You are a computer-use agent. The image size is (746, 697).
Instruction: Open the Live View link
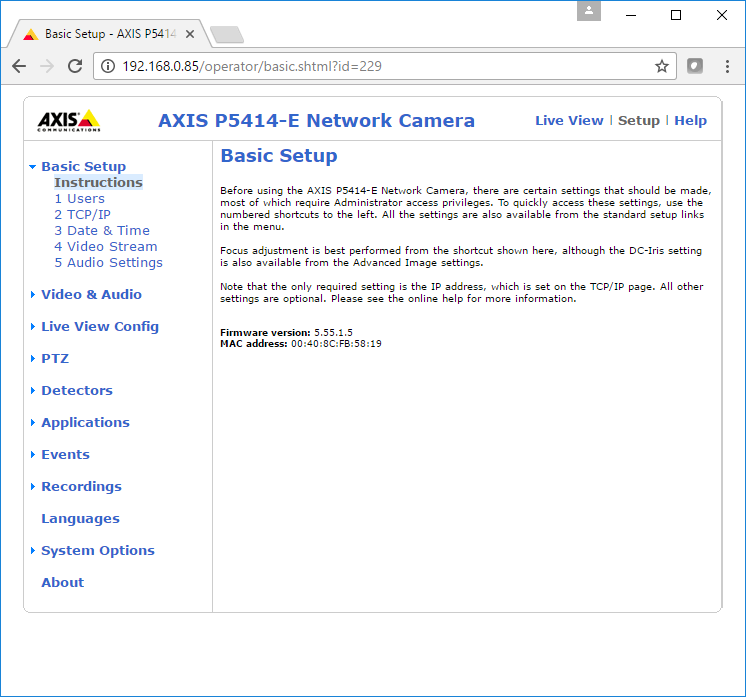pyautogui.click(x=569, y=120)
